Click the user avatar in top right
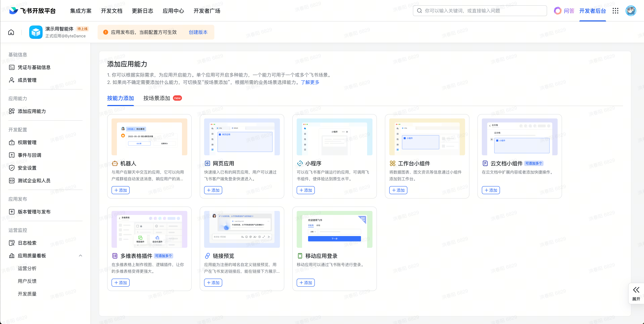Viewport: 644px width, 324px height. coord(631,11)
